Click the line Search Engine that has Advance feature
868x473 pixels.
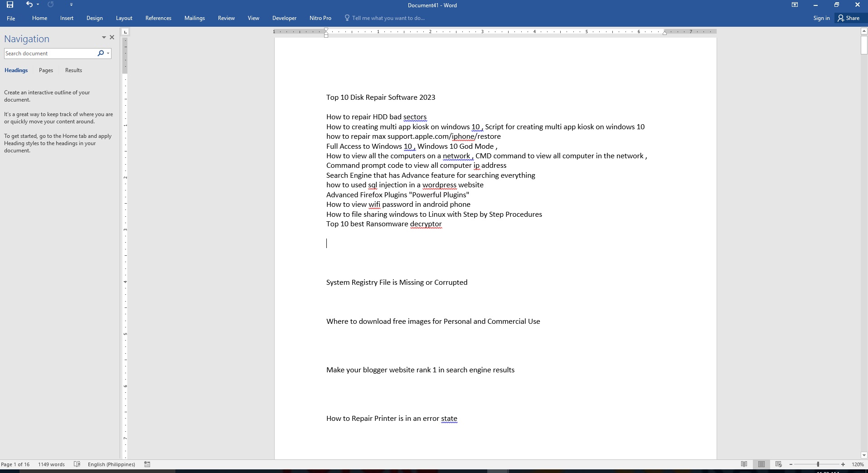pyautogui.click(x=431, y=176)
